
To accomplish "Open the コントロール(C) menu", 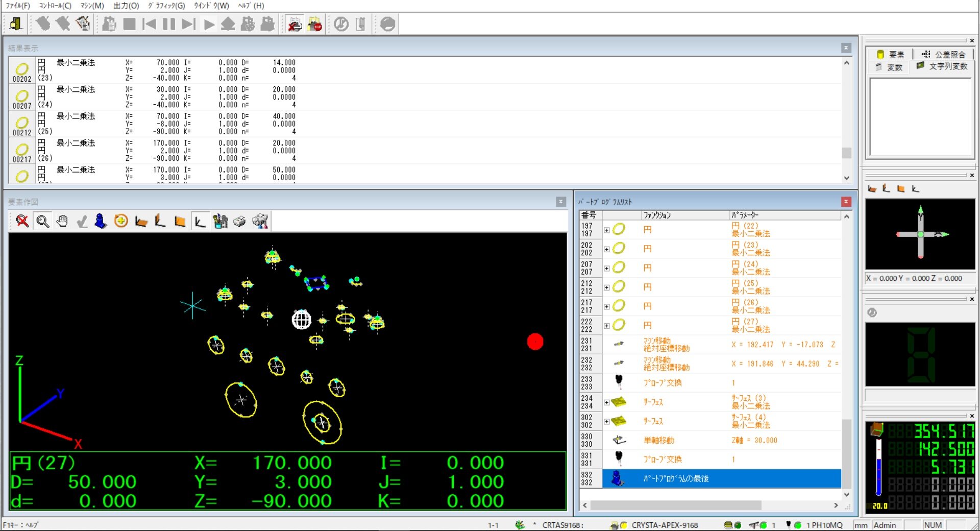I will [x=55, y=6].
